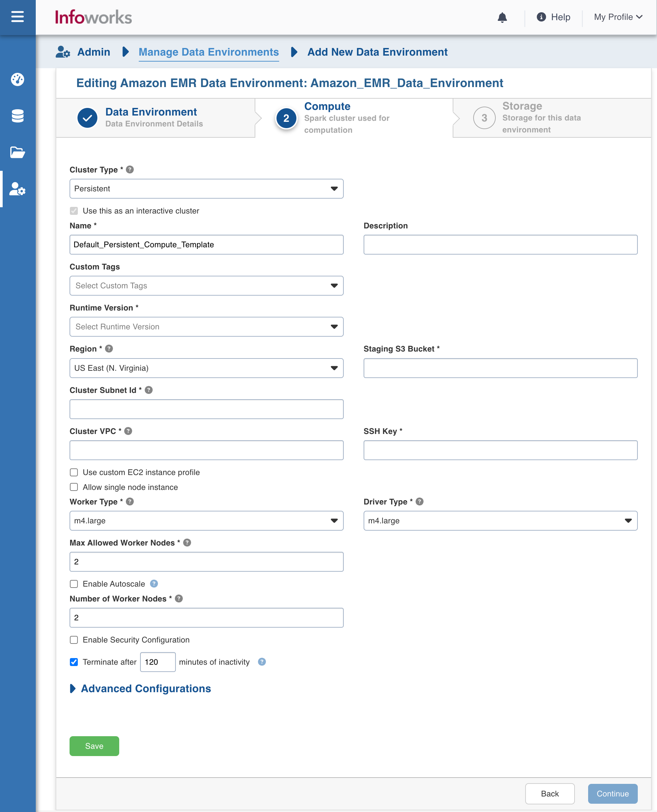The image size is (657, 812).
Task: Open the Cluster Type dropdown
Action: pos(206,188)
